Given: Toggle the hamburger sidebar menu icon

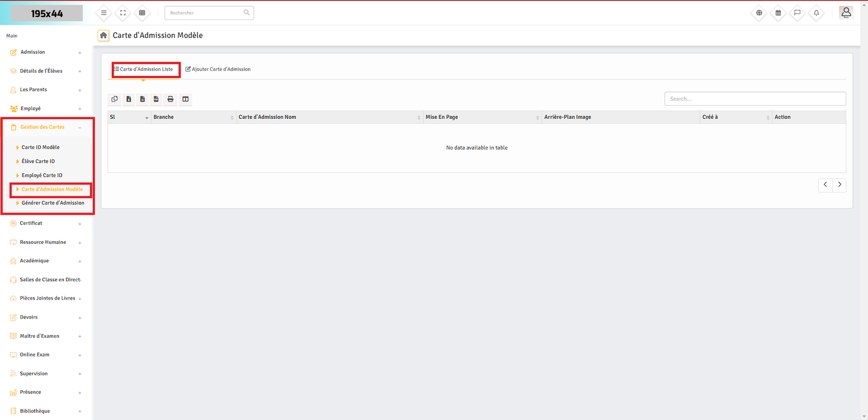Looking at the screenshot, I should coord(104,13).
